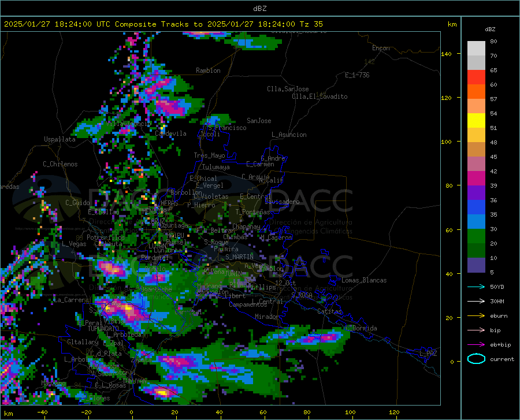Click the 'current' legend label
The image size is (520, 420).
pyautogui.click(x=502, y=359)
